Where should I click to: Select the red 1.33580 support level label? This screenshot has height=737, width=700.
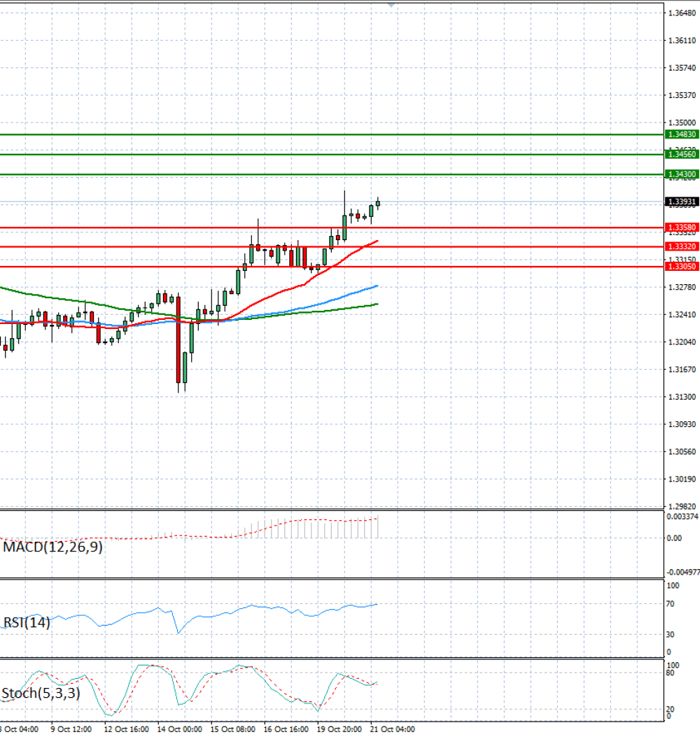click(x=682, y=227)
